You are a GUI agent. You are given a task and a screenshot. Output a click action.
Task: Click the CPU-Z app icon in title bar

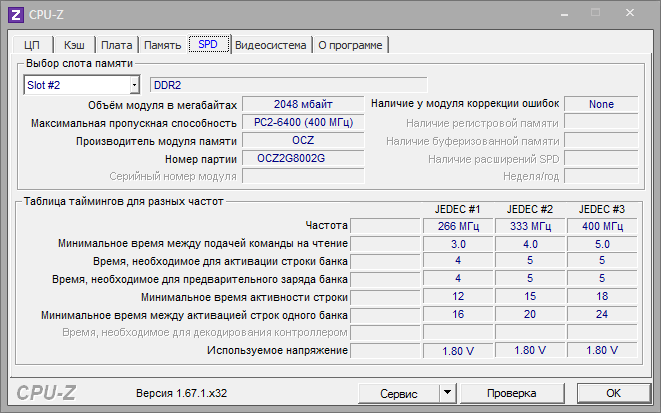tap(15, 15)
